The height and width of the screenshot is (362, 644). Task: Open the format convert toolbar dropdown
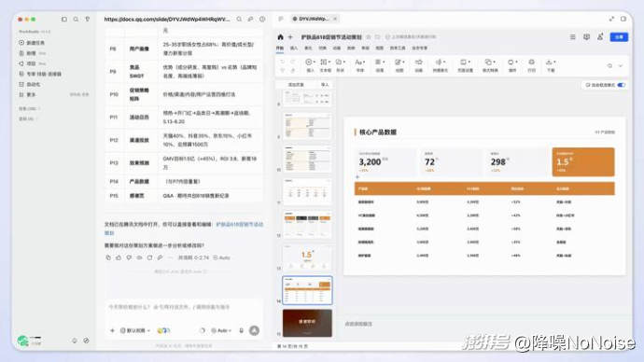point(490,65)
